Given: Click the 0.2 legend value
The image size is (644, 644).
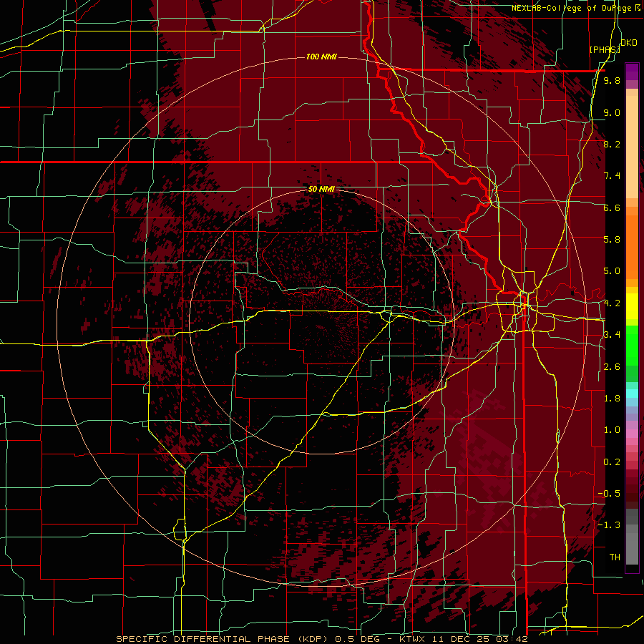Looking at the screenshot, I should point(612,462).
